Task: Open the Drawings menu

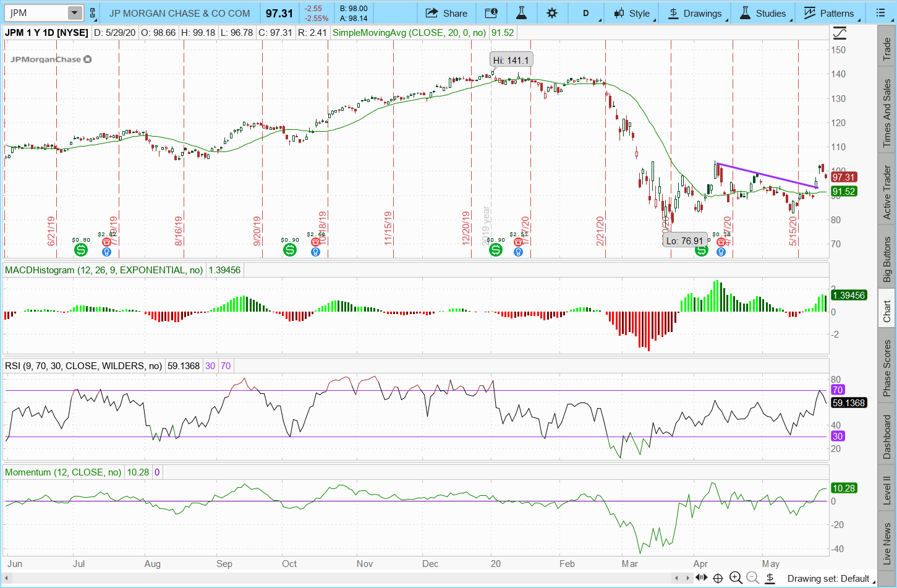Action: pos(695,13)
